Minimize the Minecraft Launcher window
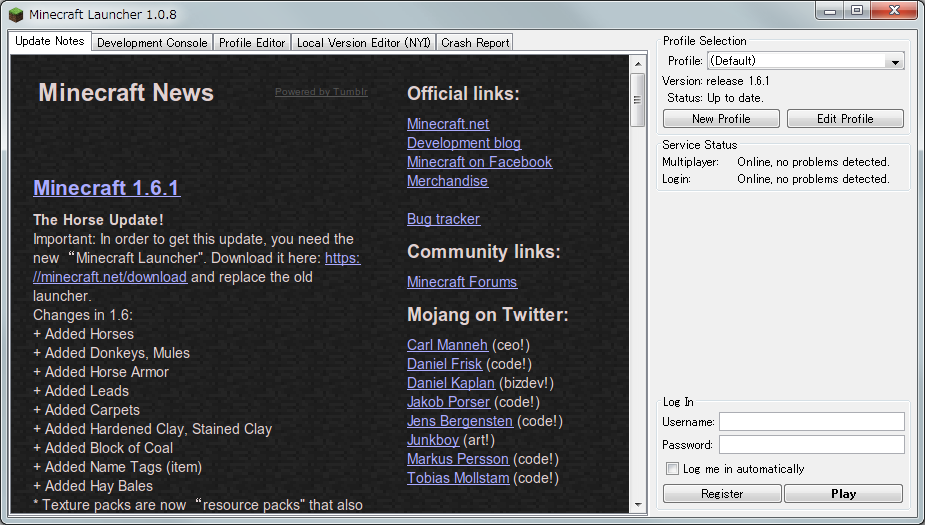This screenshot has height=525, width=925. 830,11
